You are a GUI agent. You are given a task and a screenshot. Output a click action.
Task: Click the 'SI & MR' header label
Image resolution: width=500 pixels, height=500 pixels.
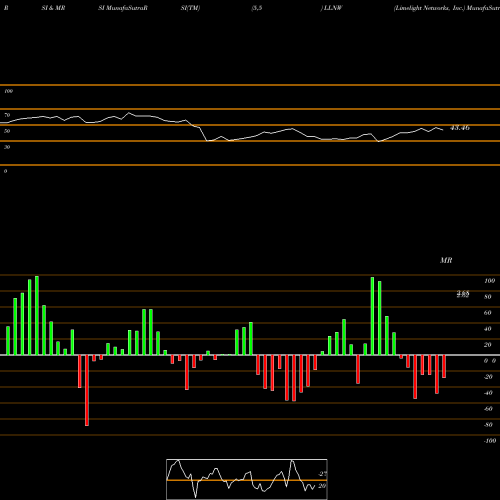pos(53,8)
